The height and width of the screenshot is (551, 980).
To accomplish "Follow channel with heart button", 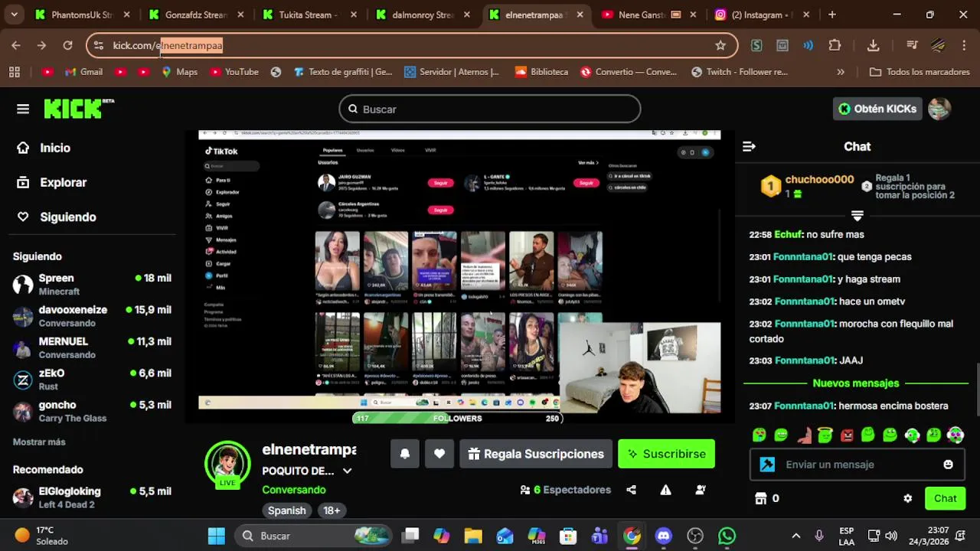I will tap(439, 454).
